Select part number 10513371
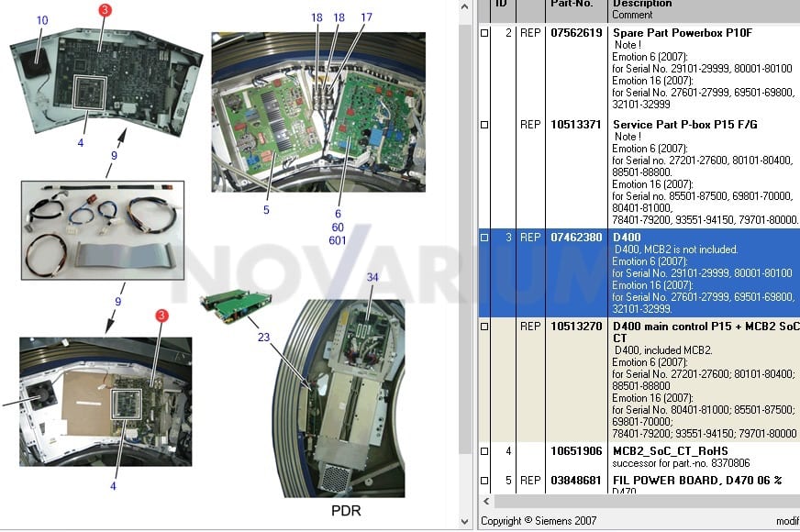 [576, 125]
